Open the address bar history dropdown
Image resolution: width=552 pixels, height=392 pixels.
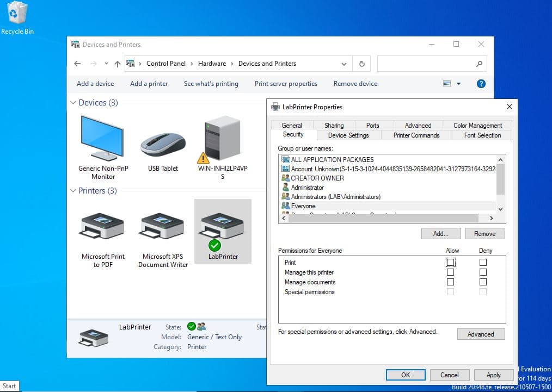point(344,64)
